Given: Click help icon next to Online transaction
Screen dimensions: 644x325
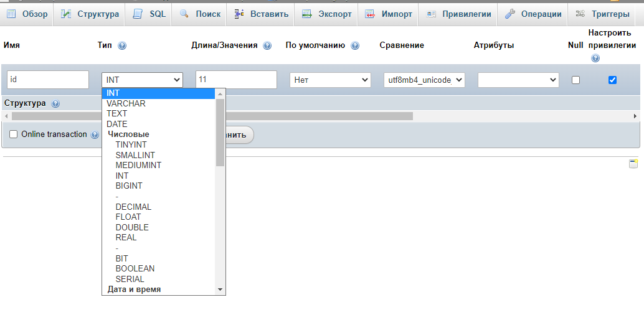Looking at the screenshot, I should click(95, 134).
